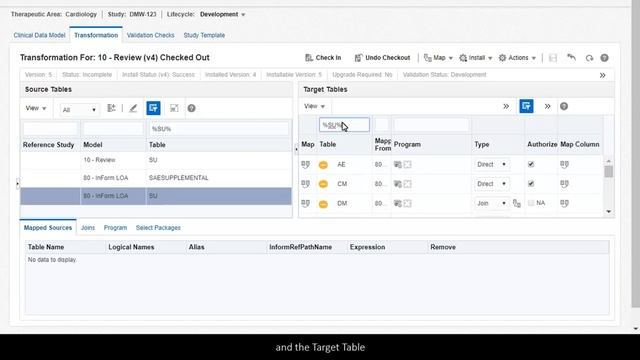
Task: Click the orange status icon for CM
Action: tap(323, 184)
